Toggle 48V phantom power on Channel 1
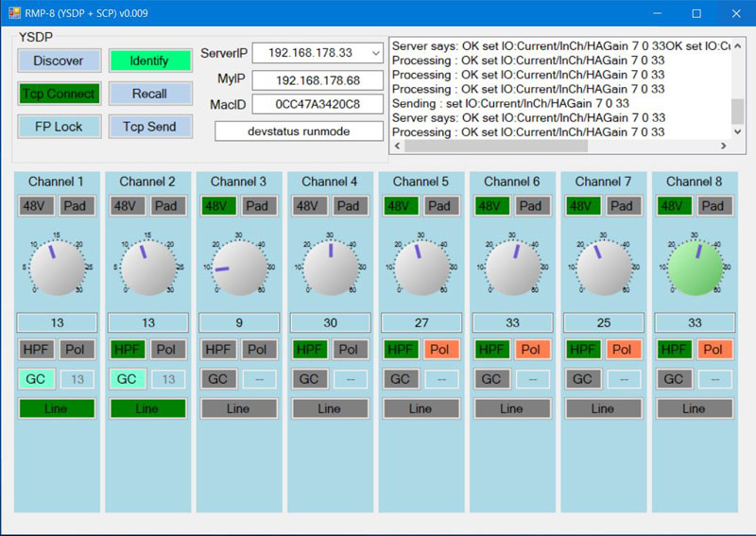The image size is (756, 536). click(37, 206)
